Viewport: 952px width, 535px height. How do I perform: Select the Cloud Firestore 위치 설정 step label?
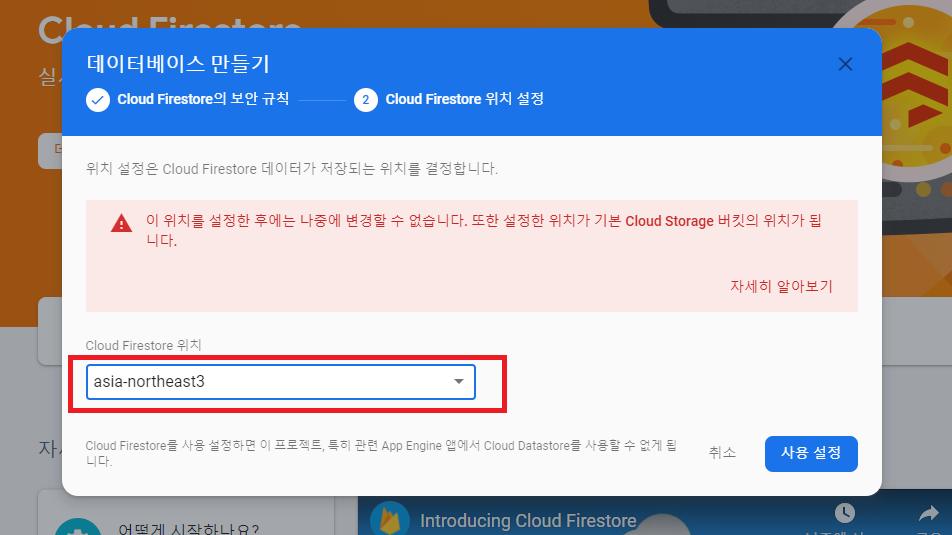click(x=464, y=99)
